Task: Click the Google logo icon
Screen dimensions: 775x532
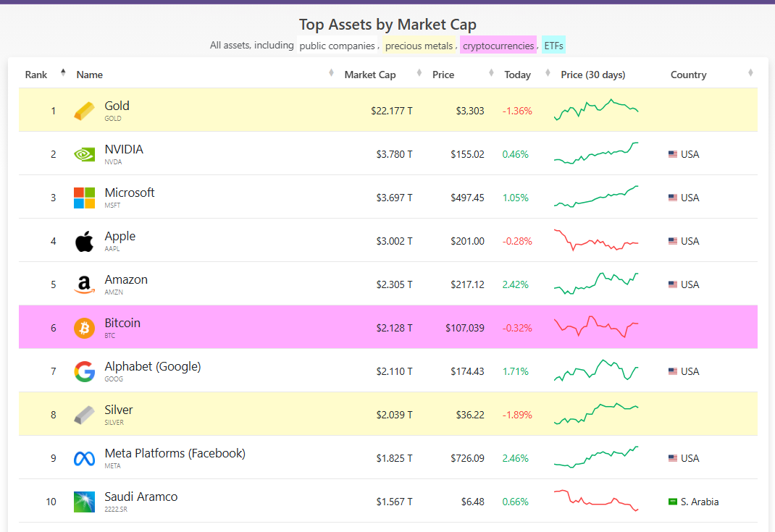Action: click(84, 371)
